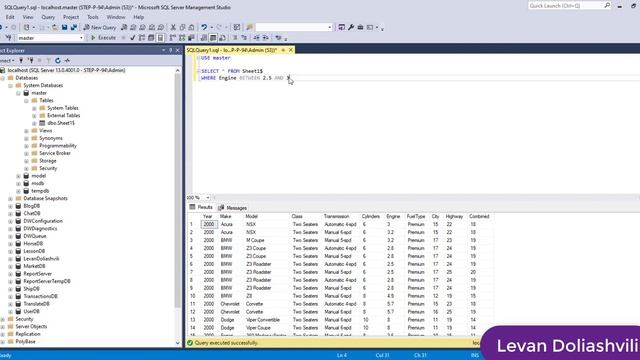This screenshot has width=640, height=360.
Task: Expand the BlogDB database node
Action: point(11,206)
